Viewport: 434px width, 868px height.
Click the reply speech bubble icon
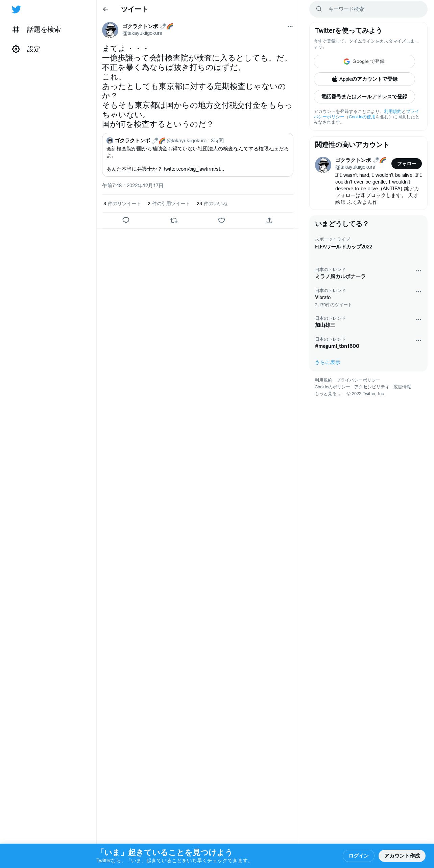pyautogui.click(x=126, y=220)
